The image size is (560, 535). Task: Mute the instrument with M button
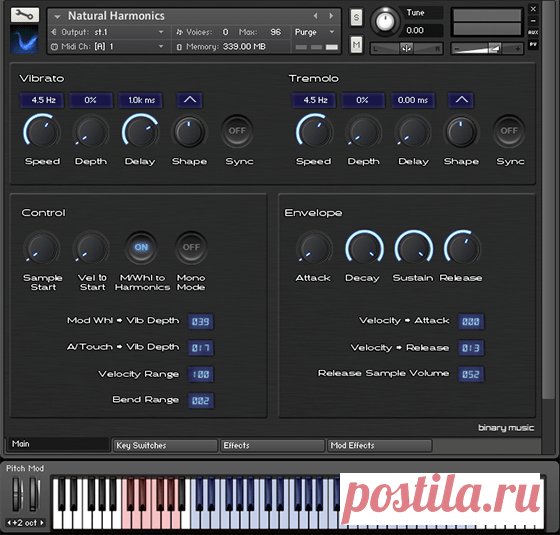[356, 44]
